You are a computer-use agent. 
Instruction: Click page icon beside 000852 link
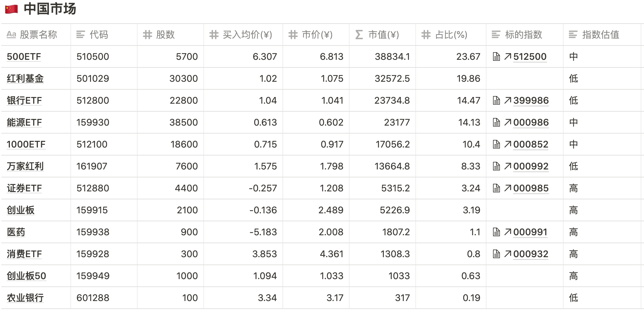[x=496, y=145]
